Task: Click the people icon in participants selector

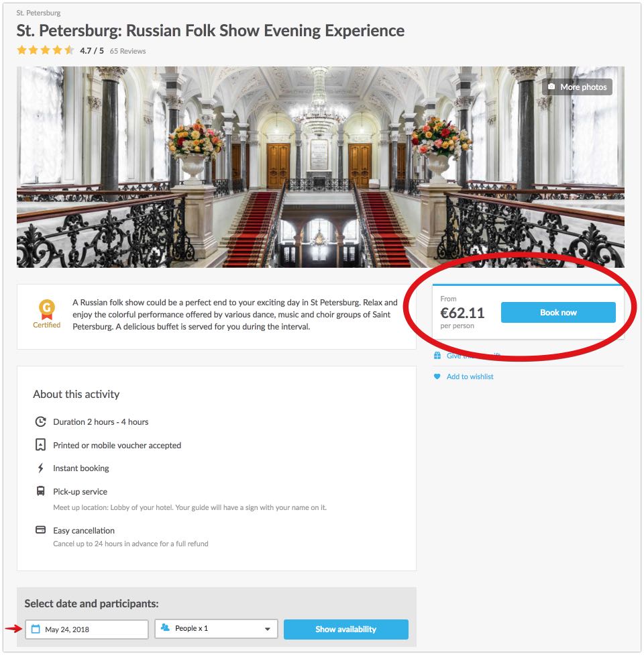Action: click(165, 628)
